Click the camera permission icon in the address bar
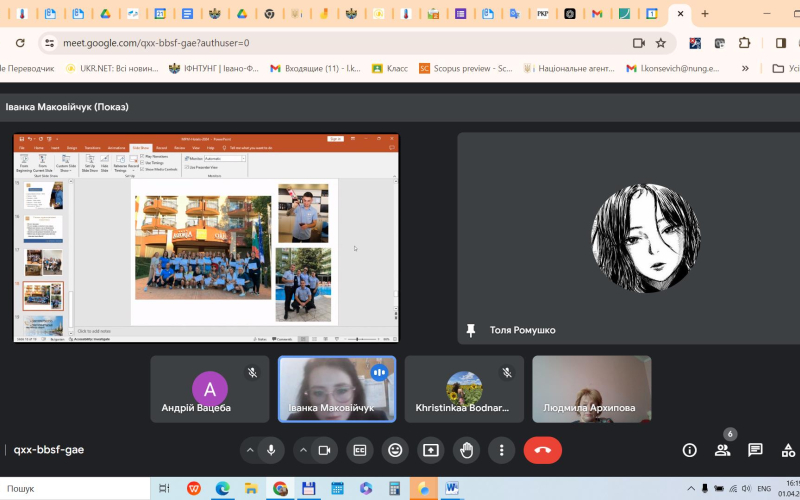Screen dimensions: 800x500 point(639,43)
